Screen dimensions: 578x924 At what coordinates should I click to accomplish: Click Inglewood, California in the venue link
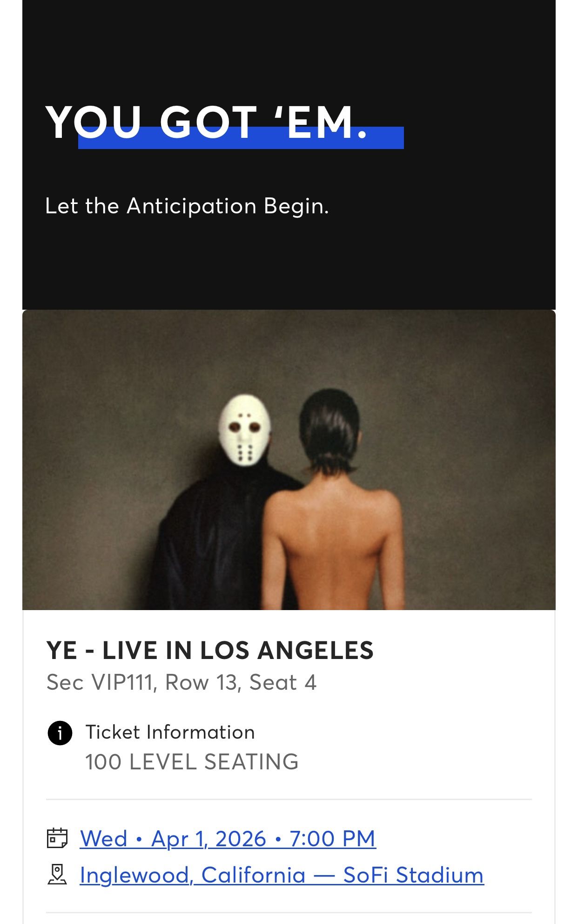[x=193, y=875]
